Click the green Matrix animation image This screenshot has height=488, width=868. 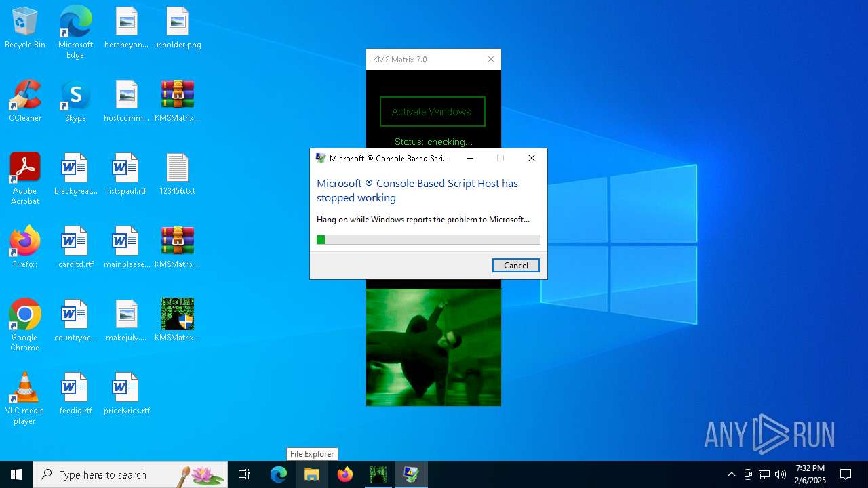click(433, 348)
